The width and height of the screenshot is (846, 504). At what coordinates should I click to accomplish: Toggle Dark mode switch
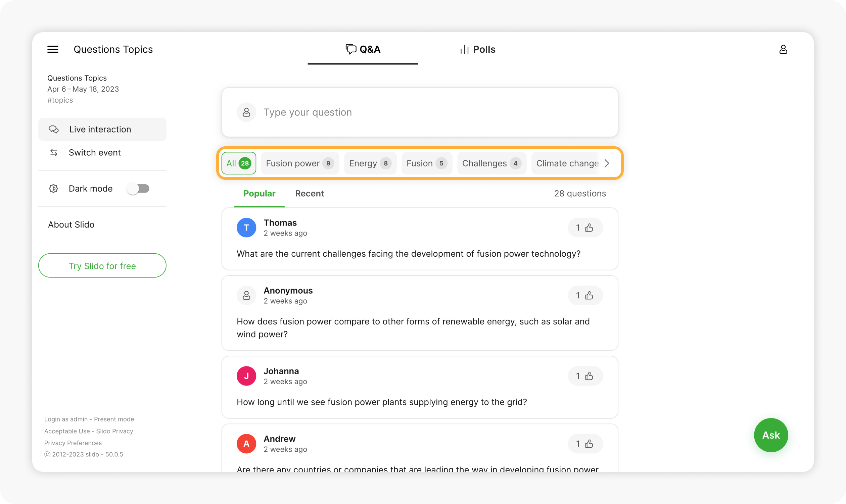(x=138, y=189)
